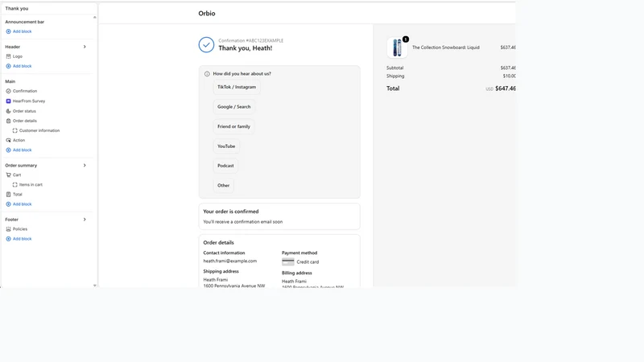Select the HearFrom Survey app icon
This screenshot has height=362, width=644.
(8, 101)
